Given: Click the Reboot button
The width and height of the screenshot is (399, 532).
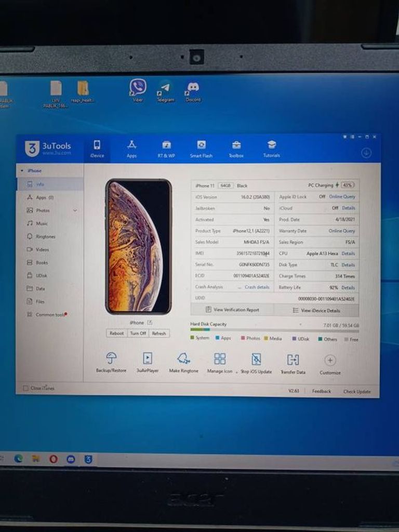Looking at the screenshot, I should (x=117, y=334).
